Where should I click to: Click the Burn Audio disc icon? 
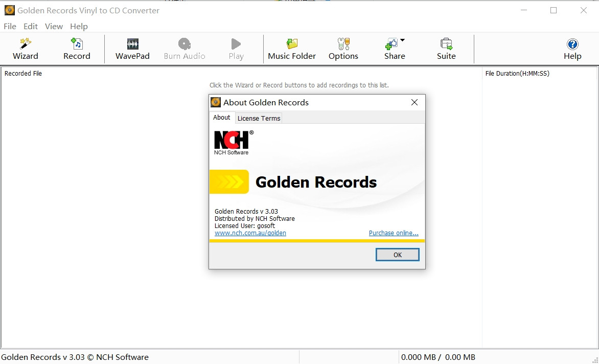point(185,44)
